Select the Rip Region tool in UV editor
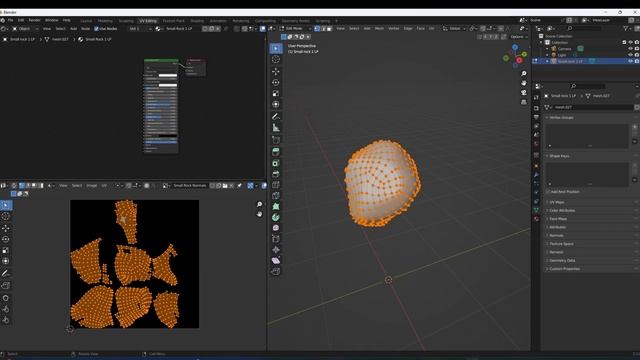Image resolution: width=640 pixels, height=360 pixels. tap(6, 285)
